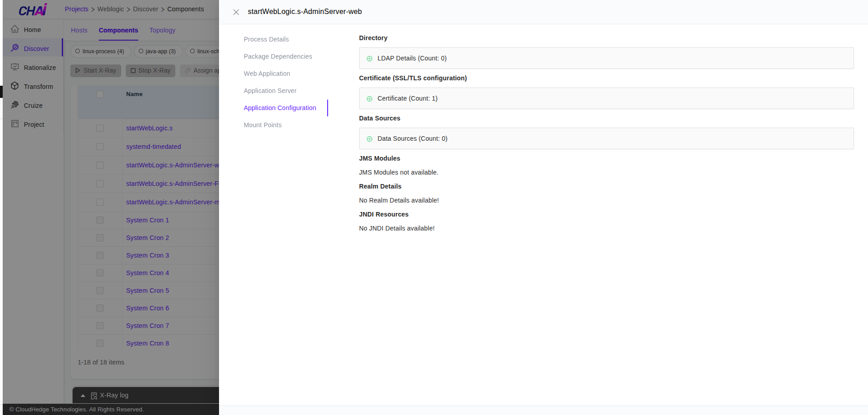The height and width of the screenshot is (415, 868).
Task: Check the select-all checkbox in Name header
Action: point(100,94)
